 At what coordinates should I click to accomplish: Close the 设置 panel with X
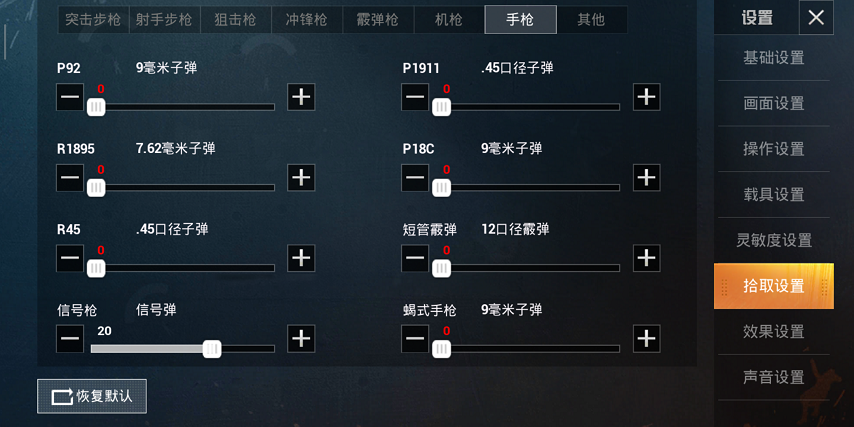(816, 17)
